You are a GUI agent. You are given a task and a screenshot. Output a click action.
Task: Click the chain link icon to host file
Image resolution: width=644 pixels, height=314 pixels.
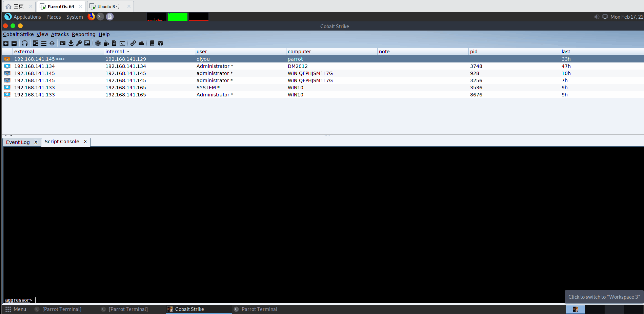pyautogui.click(x=133, y=43)
